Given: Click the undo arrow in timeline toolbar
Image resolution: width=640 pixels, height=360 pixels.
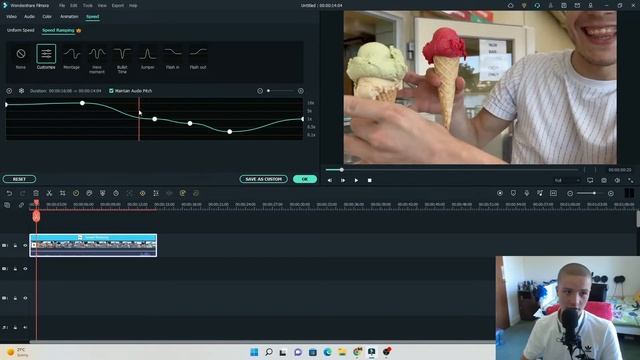Looking at the screenshot, I should [9, 193].
